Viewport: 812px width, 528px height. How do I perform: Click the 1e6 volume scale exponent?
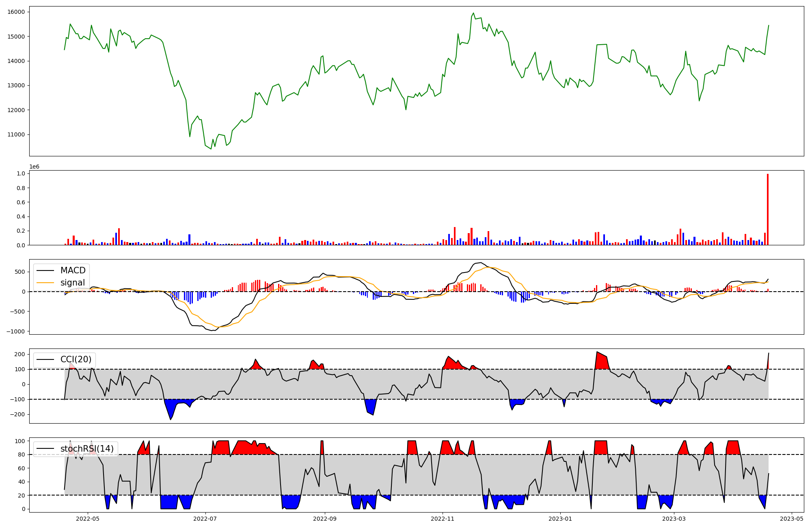34,167
